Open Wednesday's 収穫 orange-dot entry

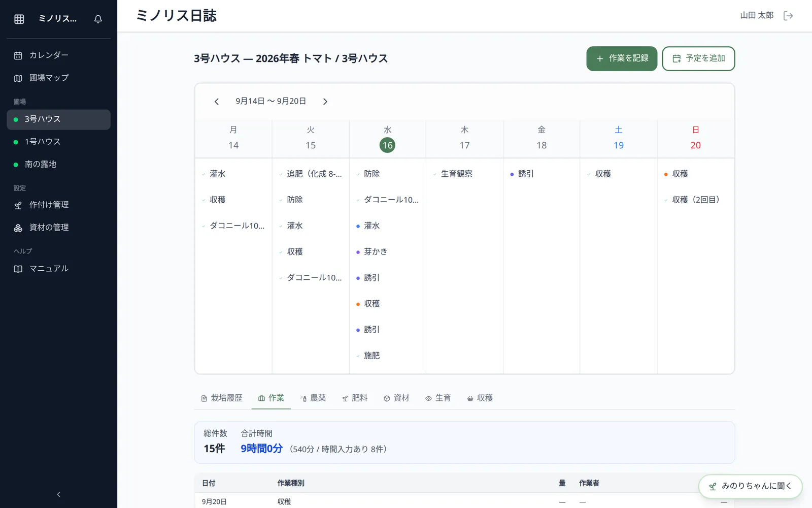click(x=388, y=304)
